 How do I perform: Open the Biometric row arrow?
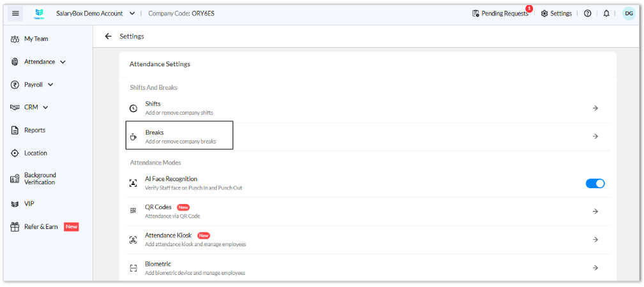coord(595,268)
